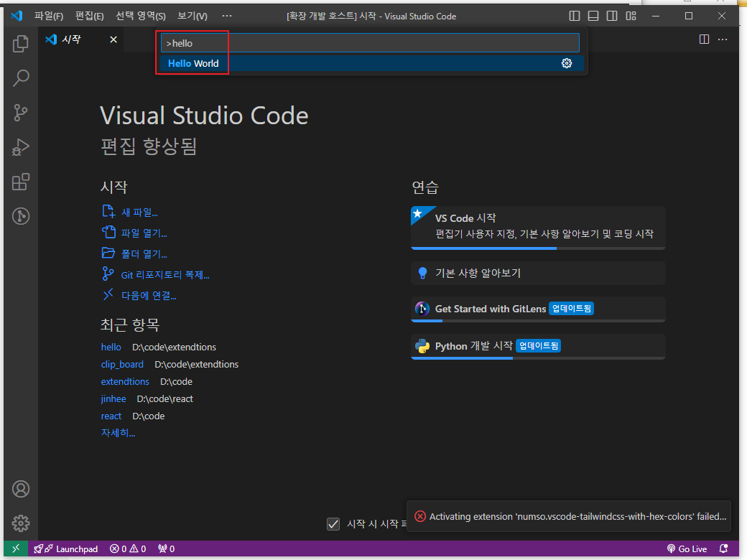Image resolution: width=747 pixels, height=560 pixels.
Task: Open the Explorer view in activity bar
Action: (x=21, y=44)
